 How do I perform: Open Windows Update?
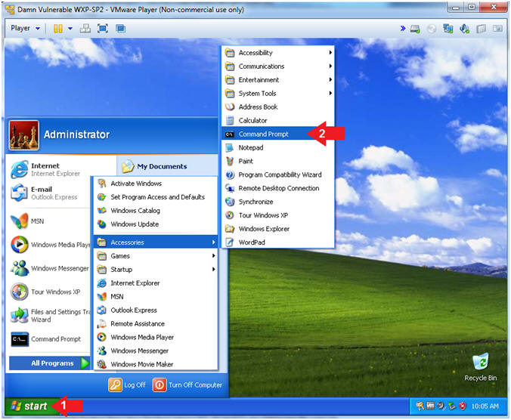pyautogui.click(x=156, y=224)
